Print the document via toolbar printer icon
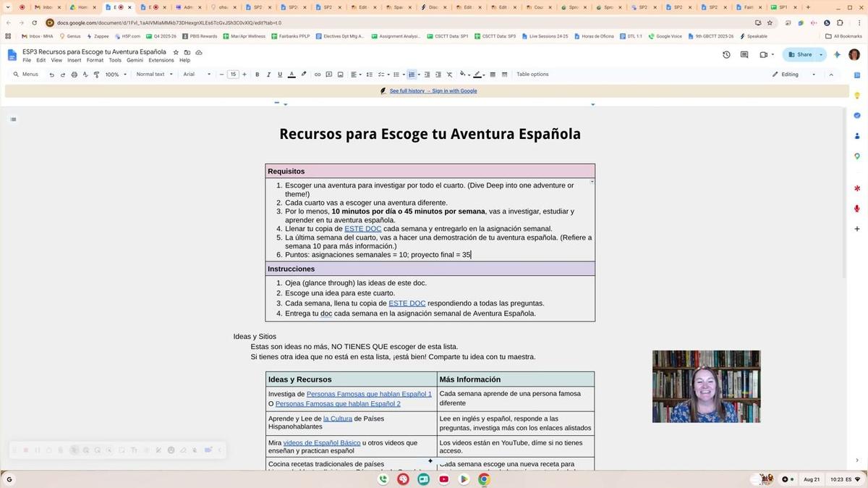 coord(74,75)
